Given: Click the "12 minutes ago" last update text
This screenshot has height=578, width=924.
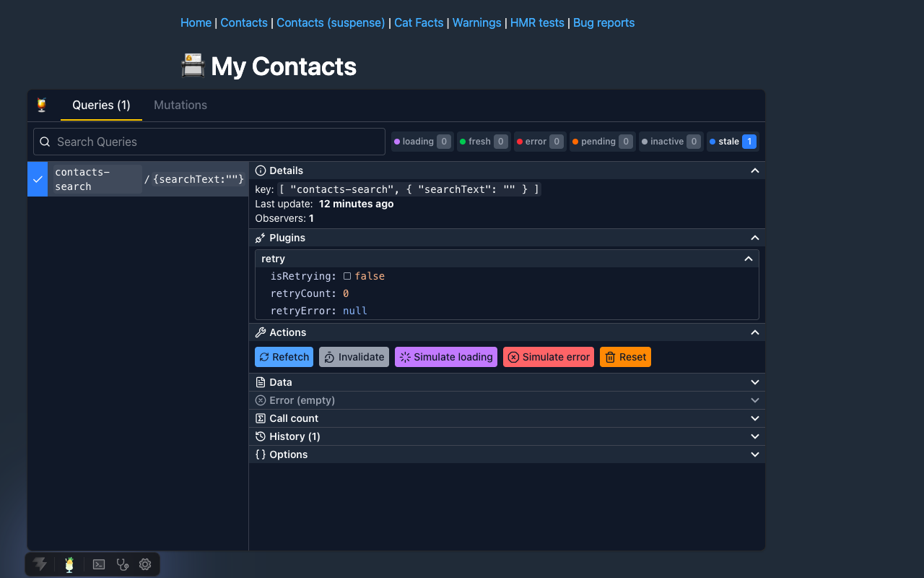Looking at the screenshot, I should pos(357,204).
